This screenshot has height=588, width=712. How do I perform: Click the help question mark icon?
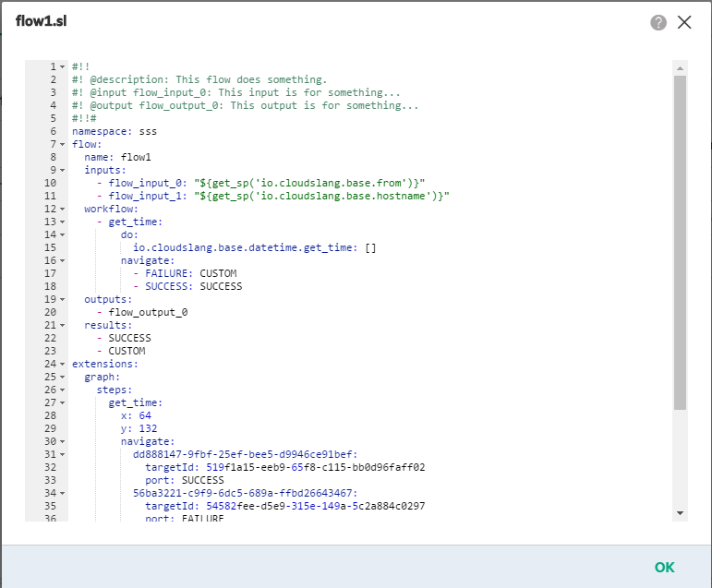(x=658, y=23)
